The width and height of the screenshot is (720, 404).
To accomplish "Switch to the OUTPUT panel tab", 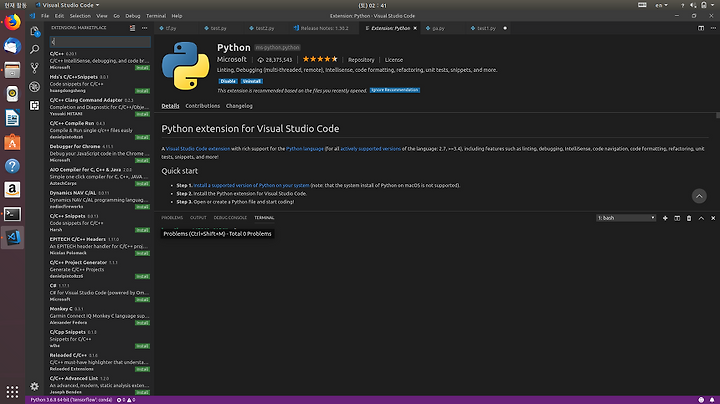I will point(198,218).
